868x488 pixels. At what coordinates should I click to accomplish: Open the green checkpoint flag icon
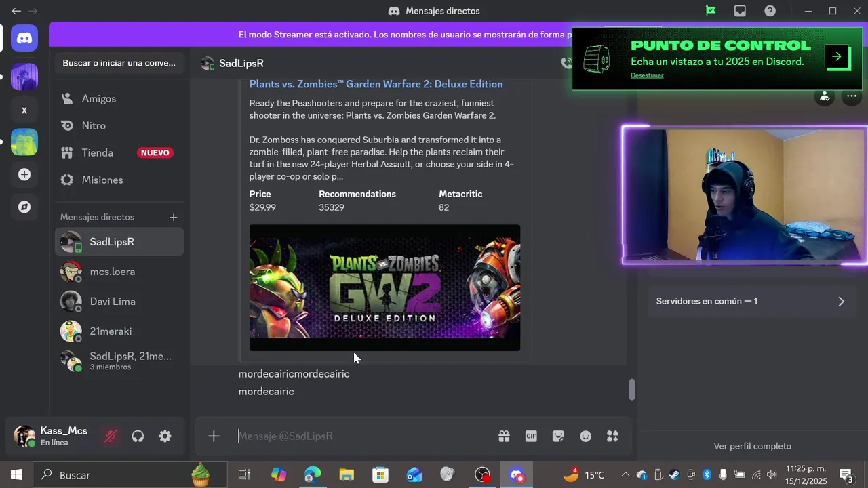coord(711,11)
